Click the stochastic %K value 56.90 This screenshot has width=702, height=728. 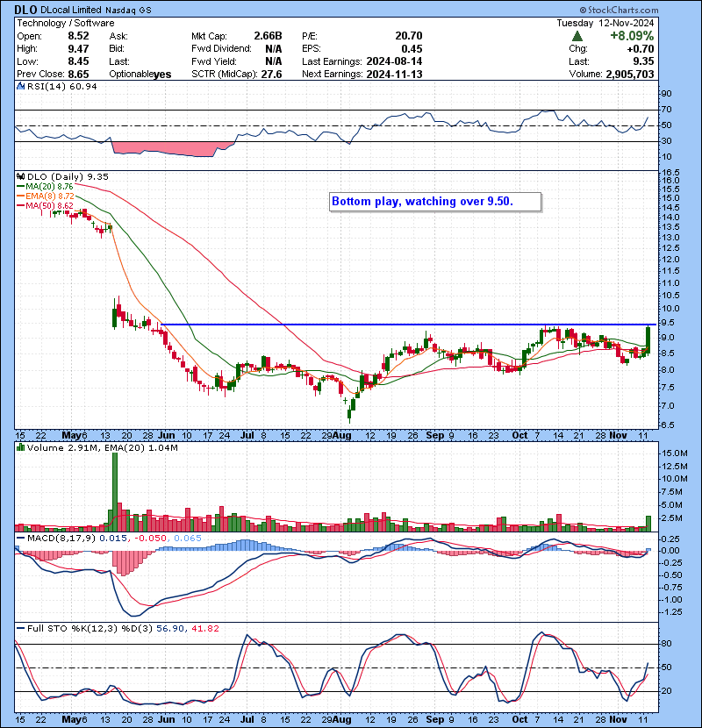170,629
